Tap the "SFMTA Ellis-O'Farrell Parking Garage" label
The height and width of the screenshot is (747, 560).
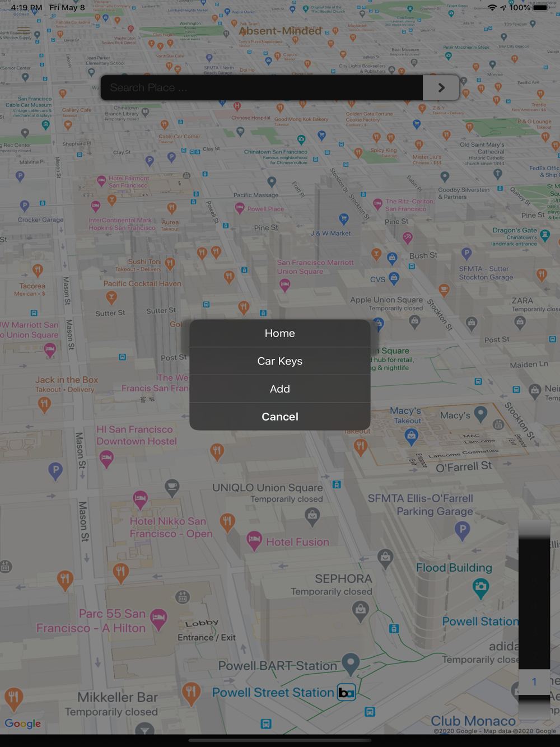pos(421,505)
